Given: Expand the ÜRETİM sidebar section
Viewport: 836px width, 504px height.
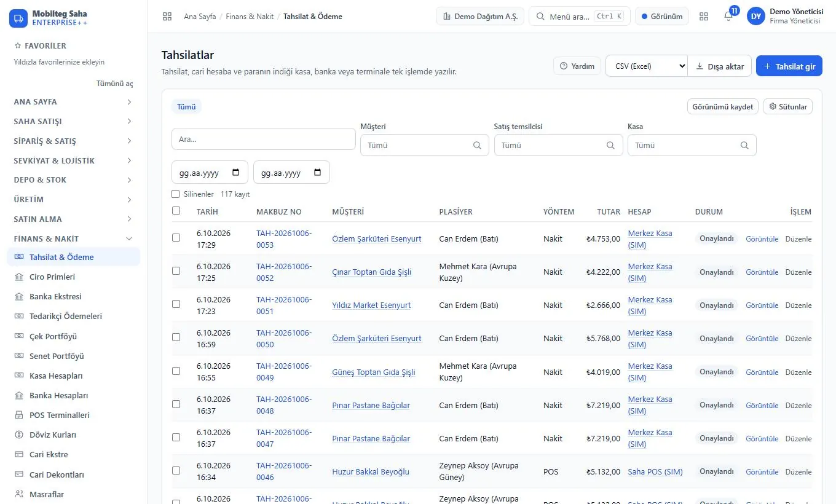Looking at the screenshot, I should tap(73, 200).
